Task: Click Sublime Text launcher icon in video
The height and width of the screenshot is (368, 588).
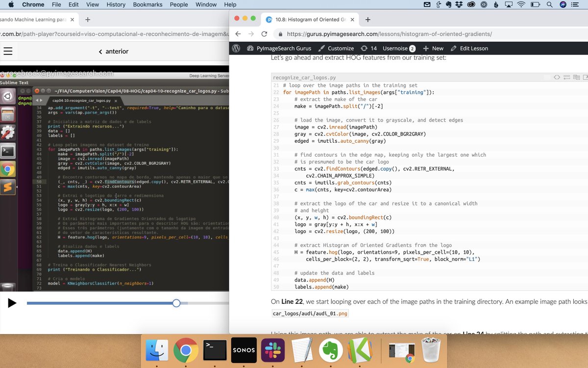Action: pos(8,187)
